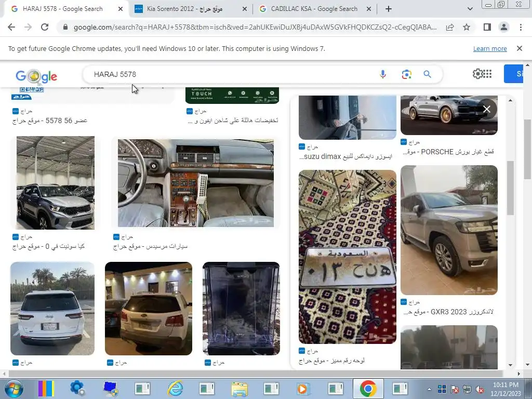Click the PORSCHE spare parts caption
Screen dimensions: 532x399
point(448,152)
